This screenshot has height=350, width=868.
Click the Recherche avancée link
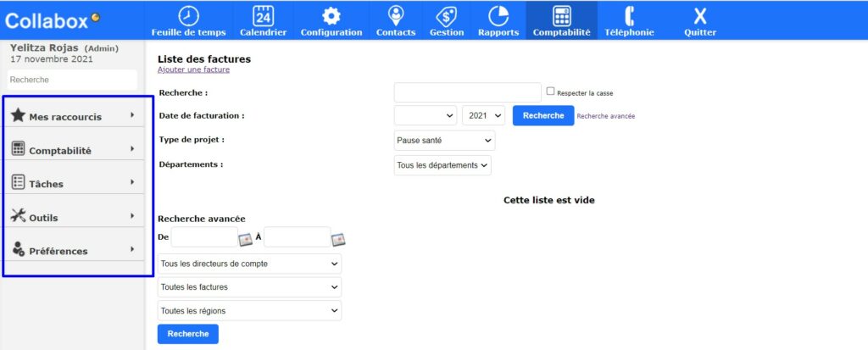[605, 116]
